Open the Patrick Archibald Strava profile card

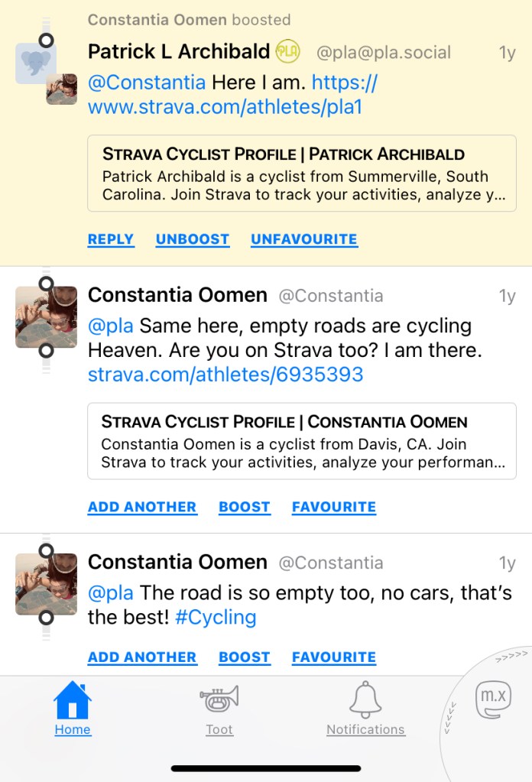(302, 174)
